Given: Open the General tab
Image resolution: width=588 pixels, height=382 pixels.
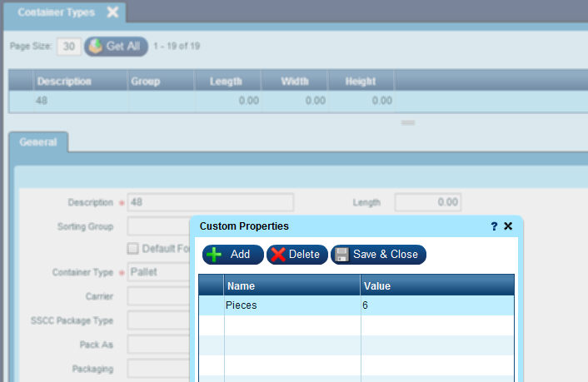Looking at the screenshot, I should (38, 142).
